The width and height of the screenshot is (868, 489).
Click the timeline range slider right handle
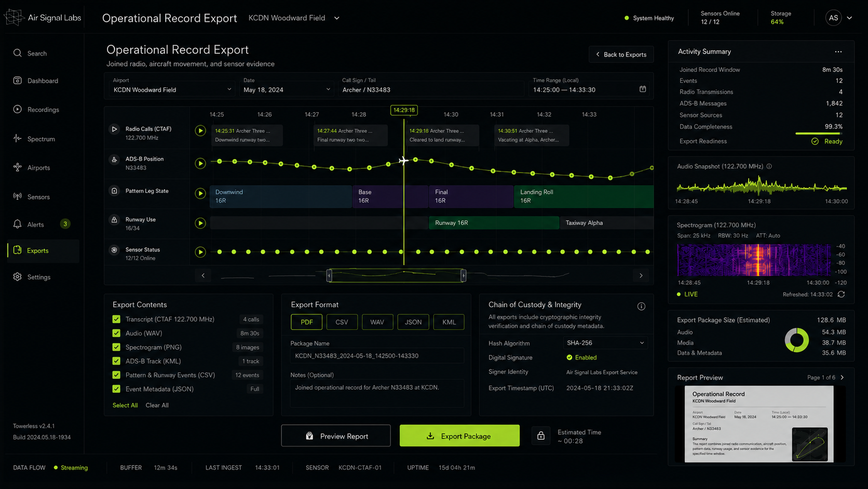464,275
